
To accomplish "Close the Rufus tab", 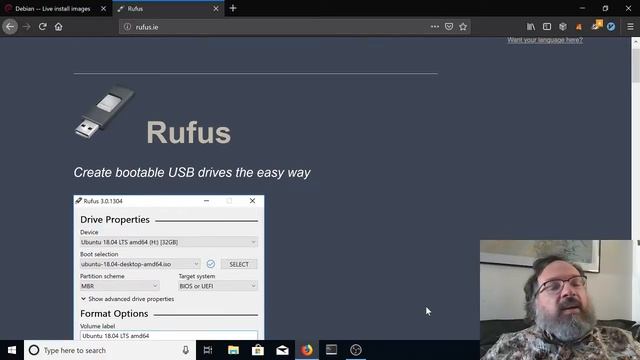I will click(x=216, y=9).
